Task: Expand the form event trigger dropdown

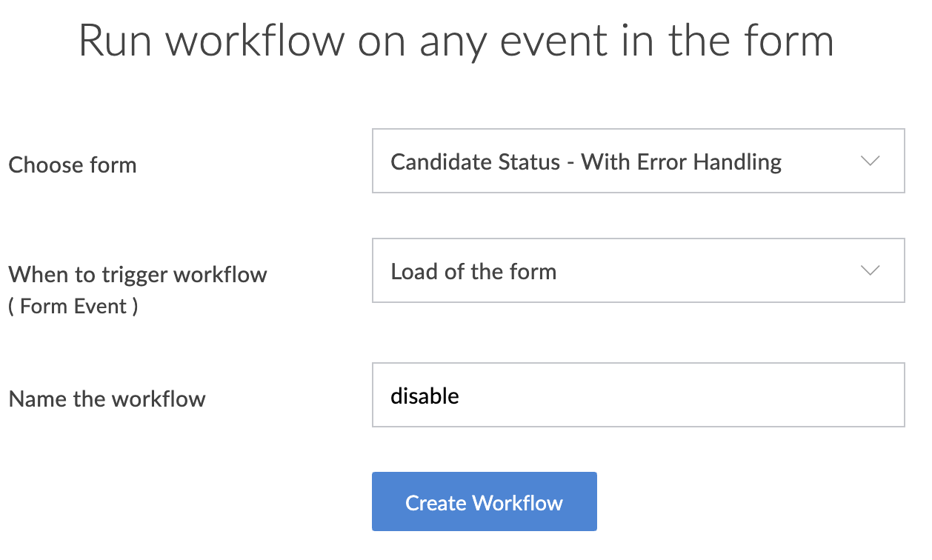Action: [x=637, y=270]
